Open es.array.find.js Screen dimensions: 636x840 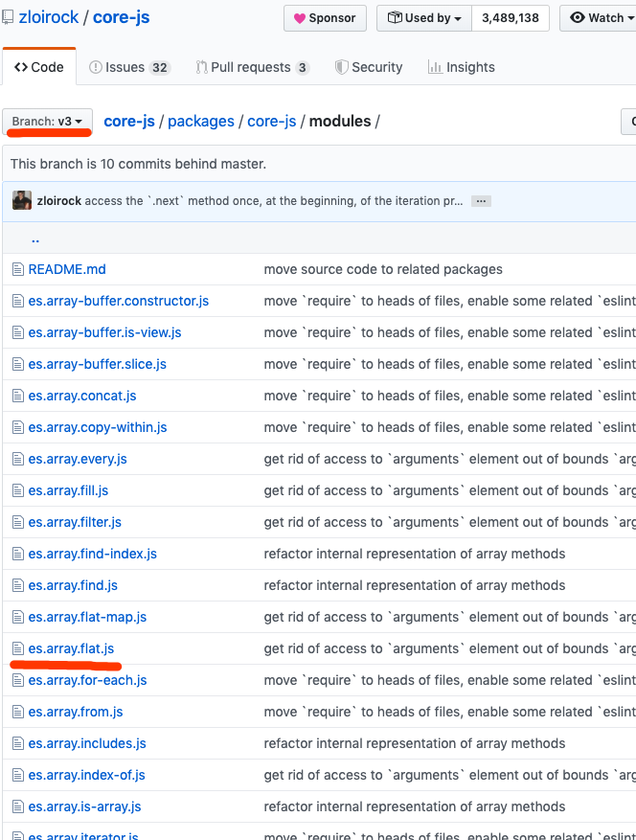[73, 585]
